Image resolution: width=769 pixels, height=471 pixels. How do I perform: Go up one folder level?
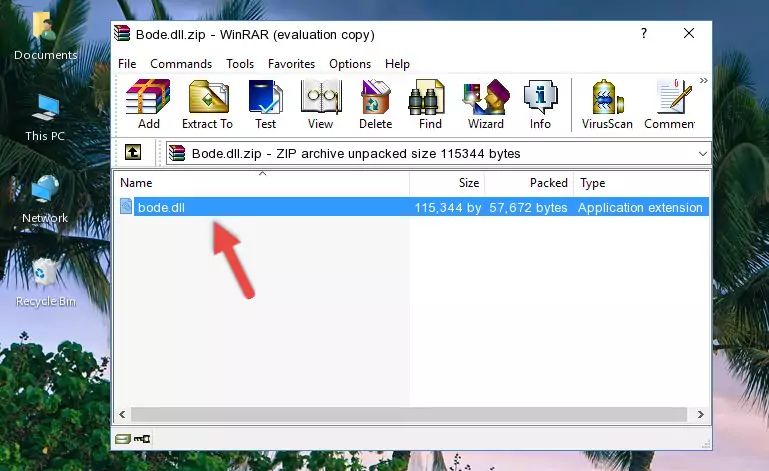133,153
